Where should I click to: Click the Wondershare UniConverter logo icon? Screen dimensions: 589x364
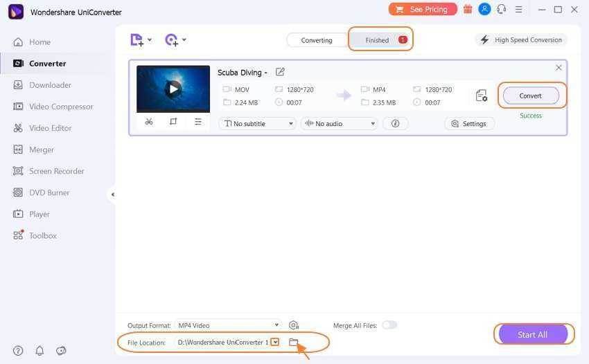point(16,12)
